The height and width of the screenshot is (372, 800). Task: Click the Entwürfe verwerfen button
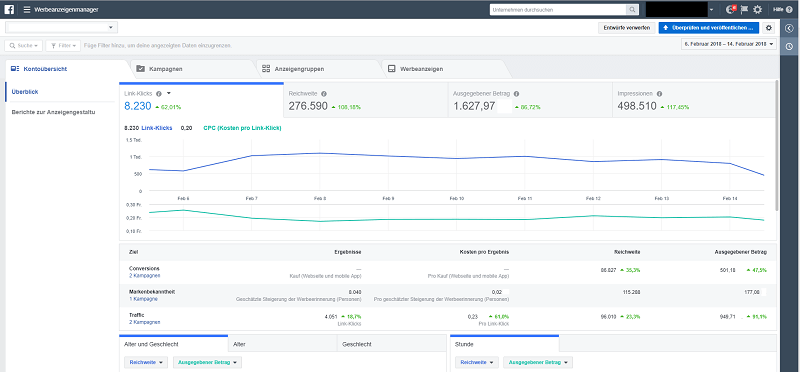[x=627, y=28]
